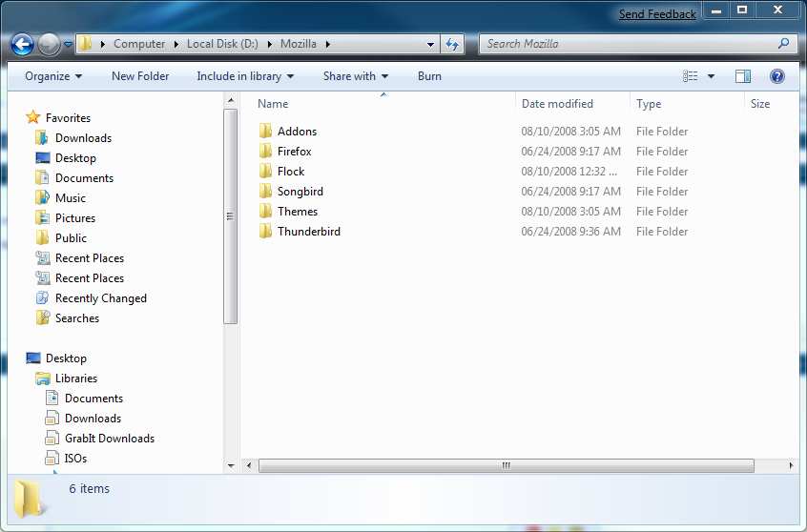This screenshot has height=532, width=807.
Task: Click the Thunderbird folder name
Action: click(309, 232)
